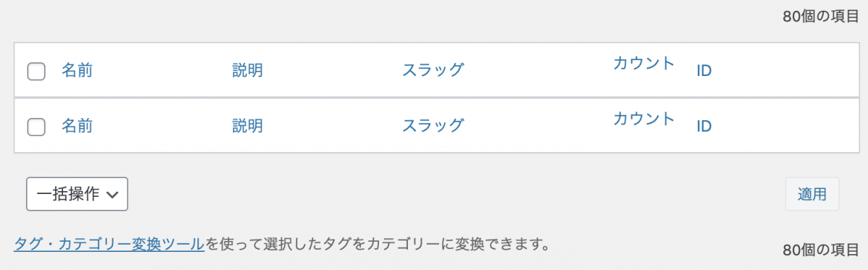Click the chevron arrow inside 一括操作 select
This screenshot has width=868, height=270.
112,195
